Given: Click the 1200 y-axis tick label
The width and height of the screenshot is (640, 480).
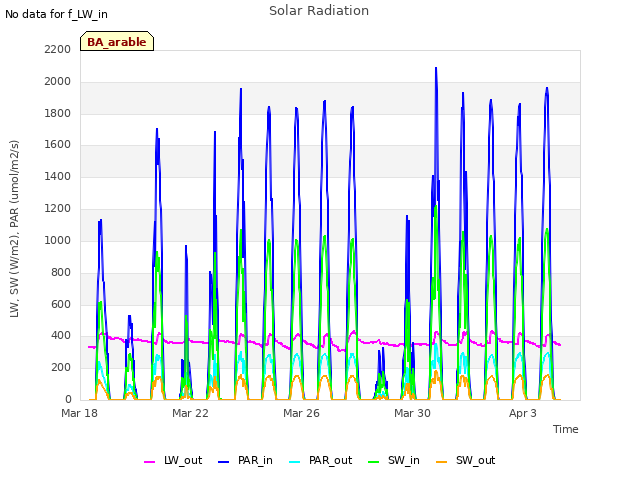Looking at the screenshot, I should pos(58,208).
